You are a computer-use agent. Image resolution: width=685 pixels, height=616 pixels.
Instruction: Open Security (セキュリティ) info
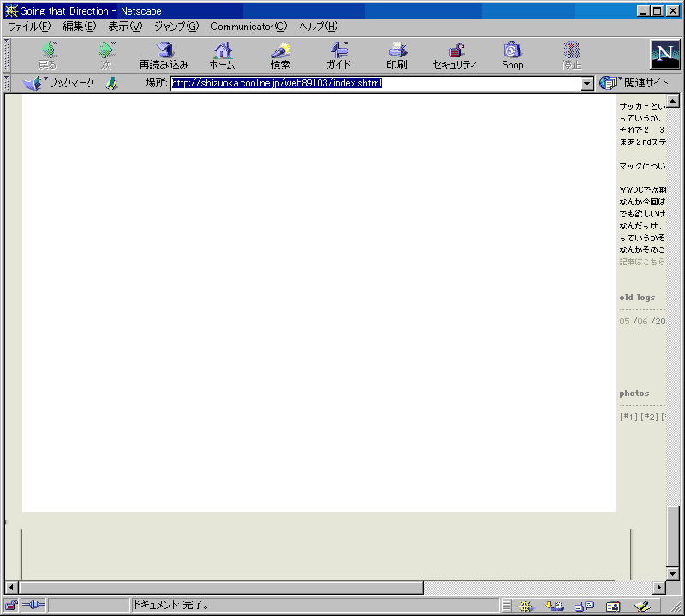pos(455,56)
